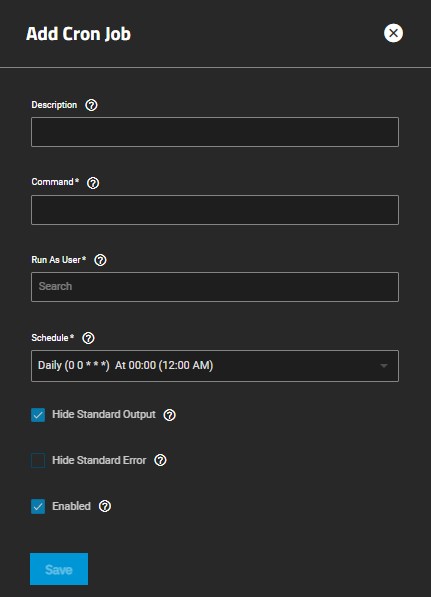The height and width of the screenshot is (597, 431).
Task: Click the Hide Standard Error label
Action: click(99, 460)
